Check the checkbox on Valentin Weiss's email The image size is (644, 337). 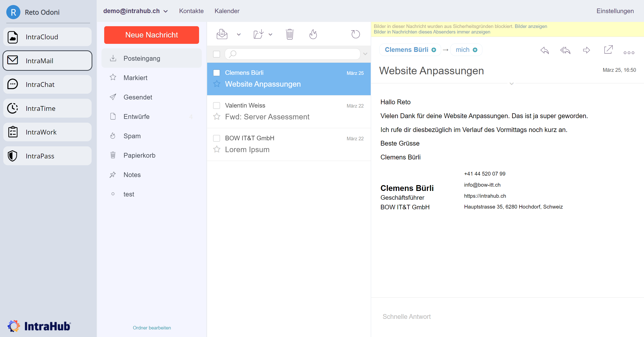click(216, 106)
